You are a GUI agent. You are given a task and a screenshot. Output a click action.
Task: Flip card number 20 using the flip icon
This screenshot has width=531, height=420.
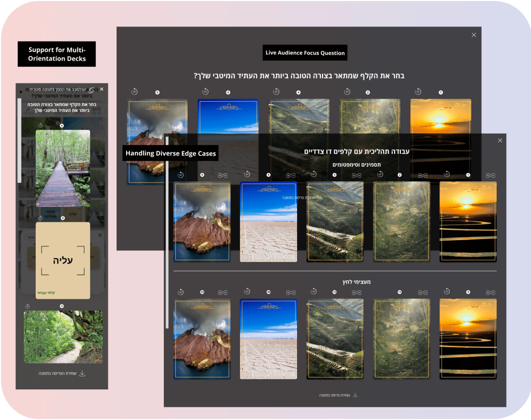(290, 292)
